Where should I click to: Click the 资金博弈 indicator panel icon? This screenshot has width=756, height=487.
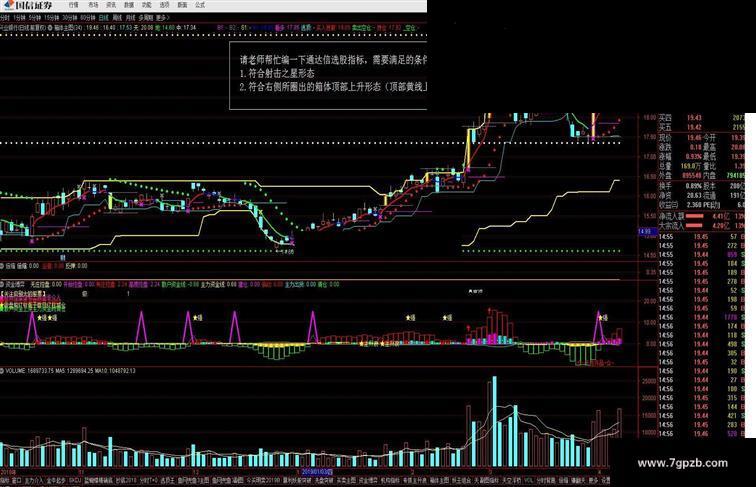pyautogui.click(x=2, y=284)
